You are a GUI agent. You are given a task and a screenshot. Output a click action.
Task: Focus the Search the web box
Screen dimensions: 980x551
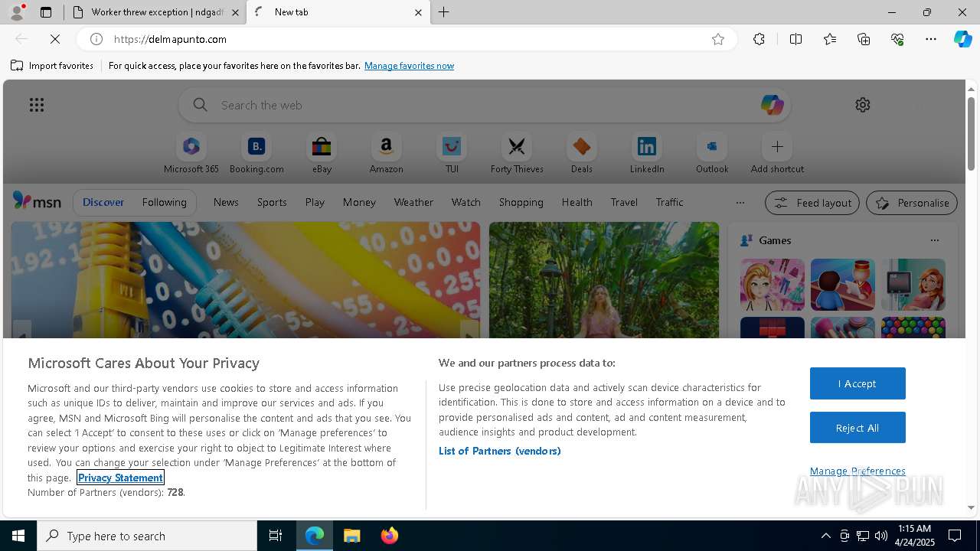coord(485,105)
